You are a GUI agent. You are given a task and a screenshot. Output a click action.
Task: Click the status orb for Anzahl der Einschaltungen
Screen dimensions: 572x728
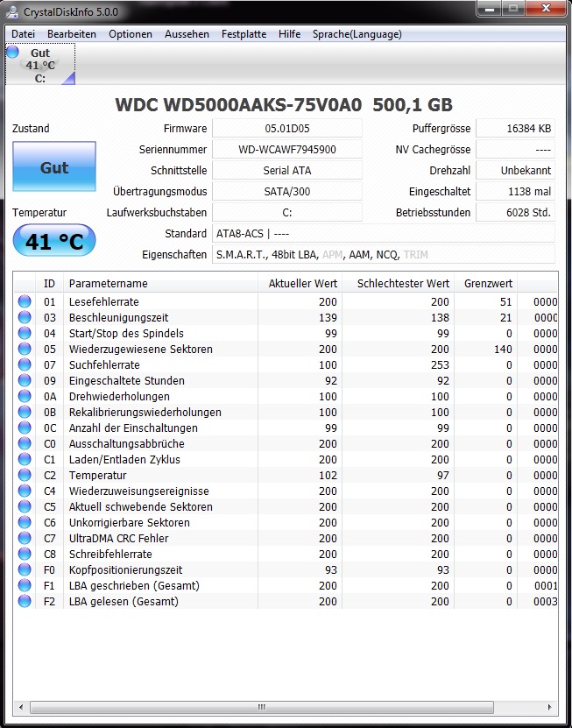[x=25, y=428]
